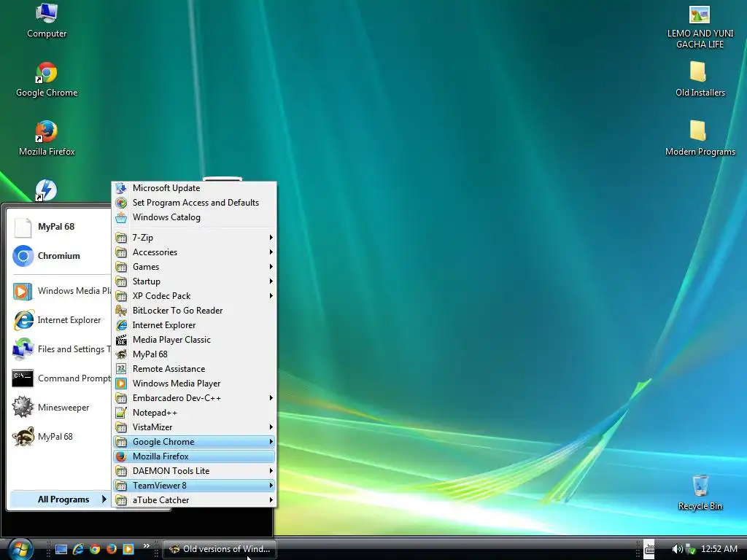The width and height of the screenshot is (747, 560).
Task: Open the Mozilla Firefox desktop shortcut
Action: pos(47,139)
